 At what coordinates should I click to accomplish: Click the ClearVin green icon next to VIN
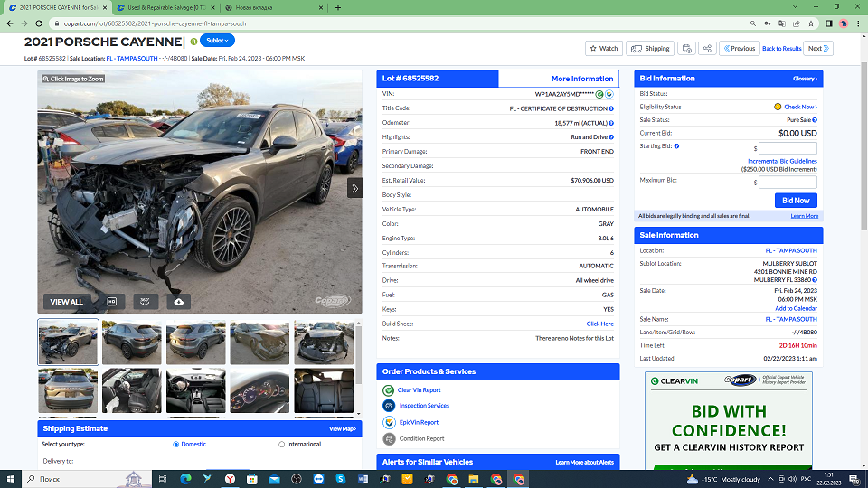click(599, 94)
